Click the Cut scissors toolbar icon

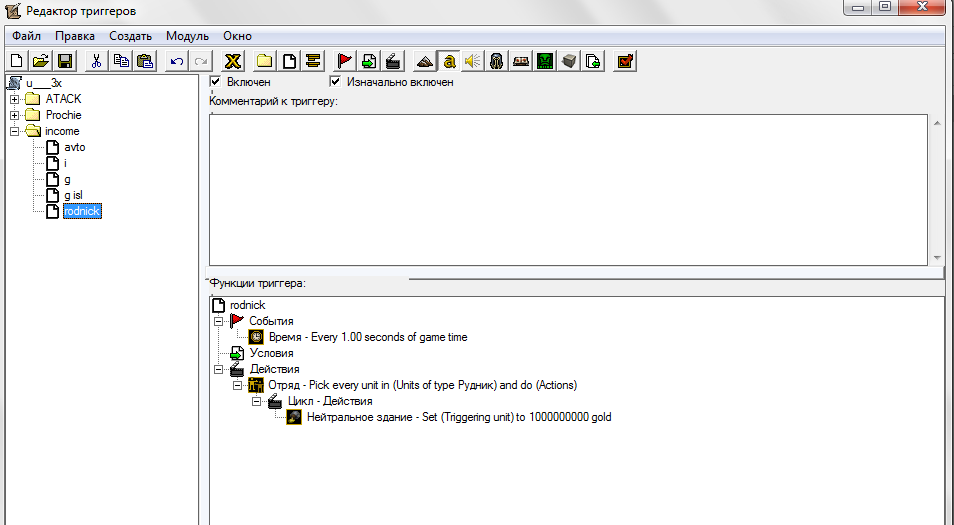(96, 61)
